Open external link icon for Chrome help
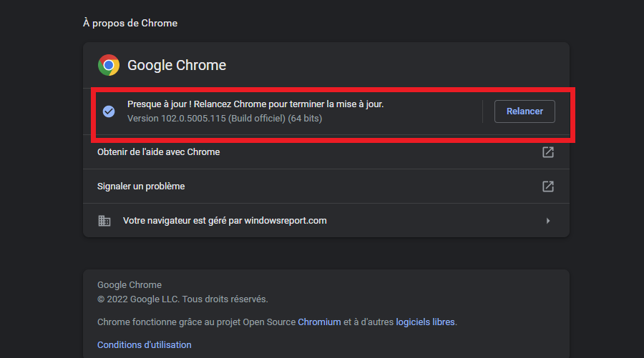The height and width of the screenshot is (358, 644). tap(548, 152)
